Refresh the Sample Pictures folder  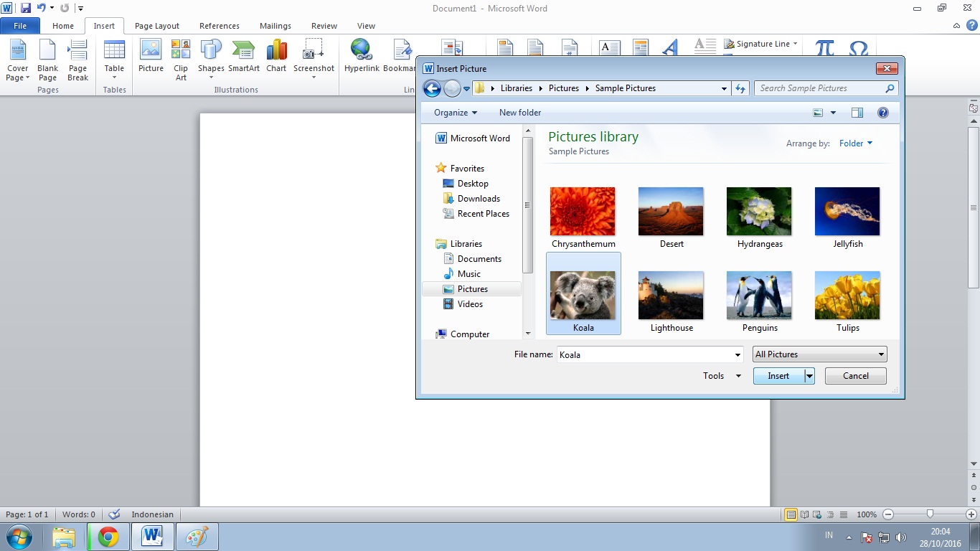pos(741,88)
